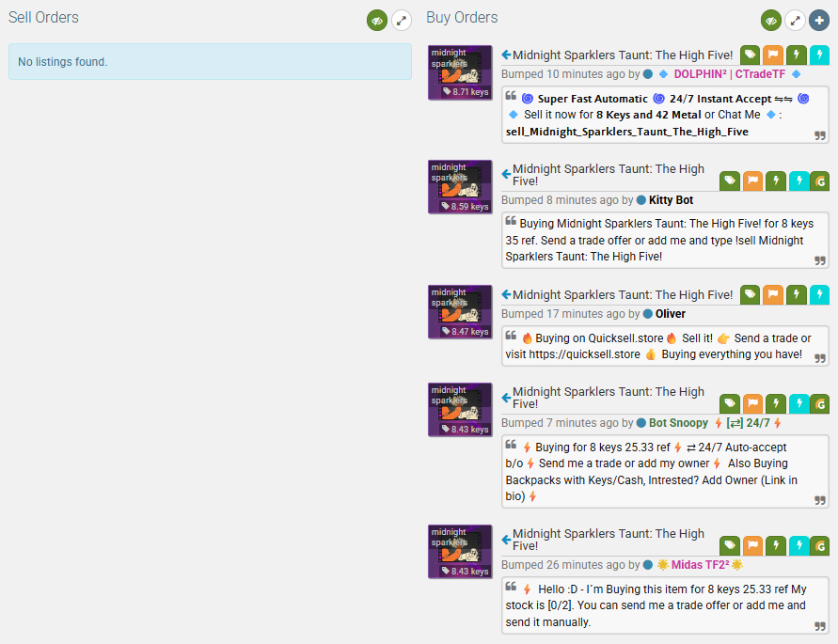Expand the Buy Orders panel with arrows icon
838x644 pixels.
pyautogui.click(x=796, y=21)
